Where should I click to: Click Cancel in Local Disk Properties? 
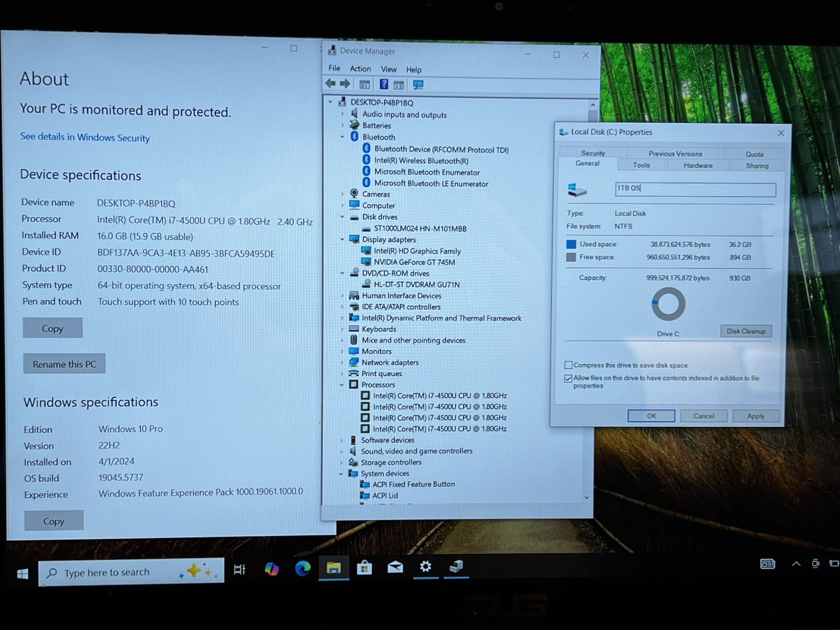point(703,416)
